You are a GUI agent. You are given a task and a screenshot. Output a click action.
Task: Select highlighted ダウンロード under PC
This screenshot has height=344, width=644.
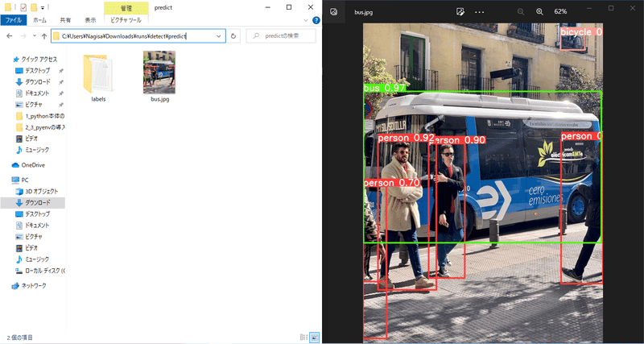[x=32, y=203]
